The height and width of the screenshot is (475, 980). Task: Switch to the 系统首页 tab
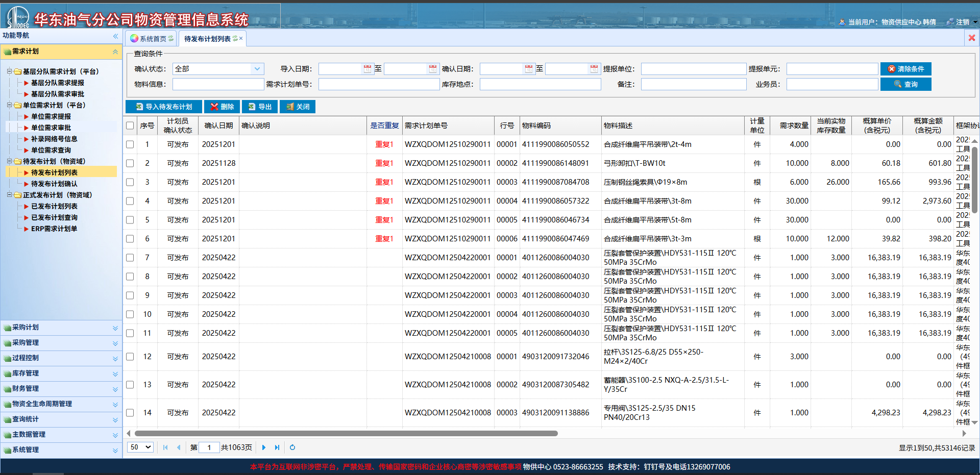point(152,39)
